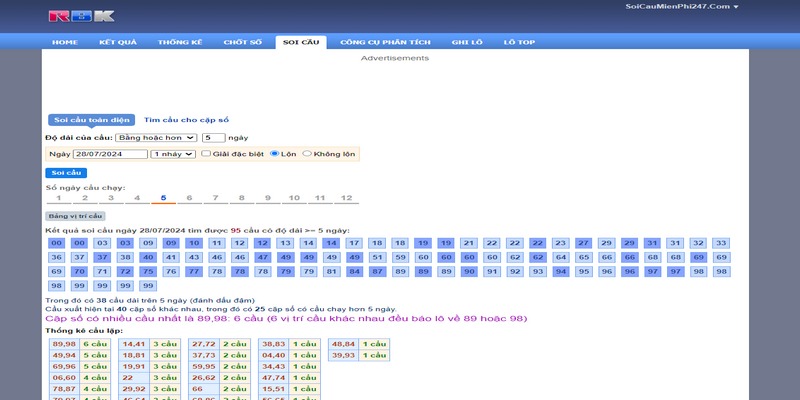Click the Bảng vị trí cầu button
800x400 pixels.
tap(75, 215)
